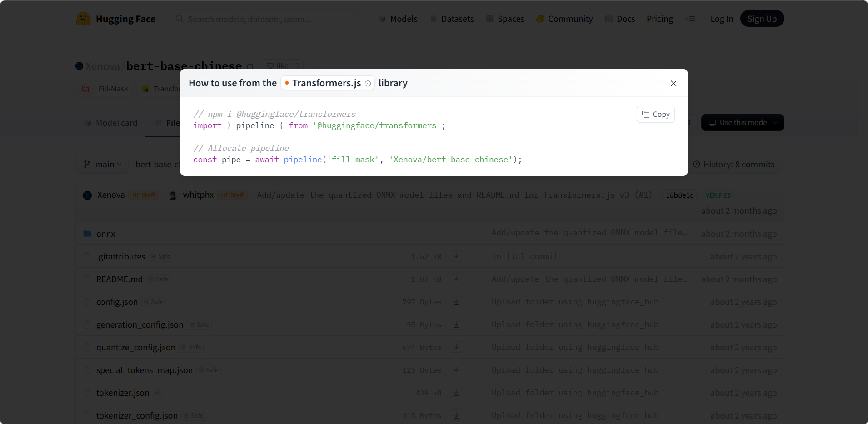The height and width of the screenshot is (424, 868).
Task: Open tokenizer_config.json file
Action: [137, 416]
